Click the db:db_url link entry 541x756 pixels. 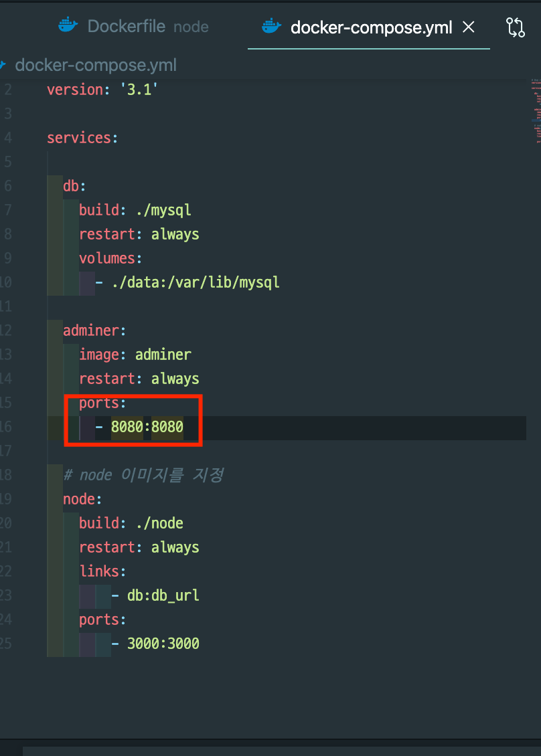[x=163, y=595]
